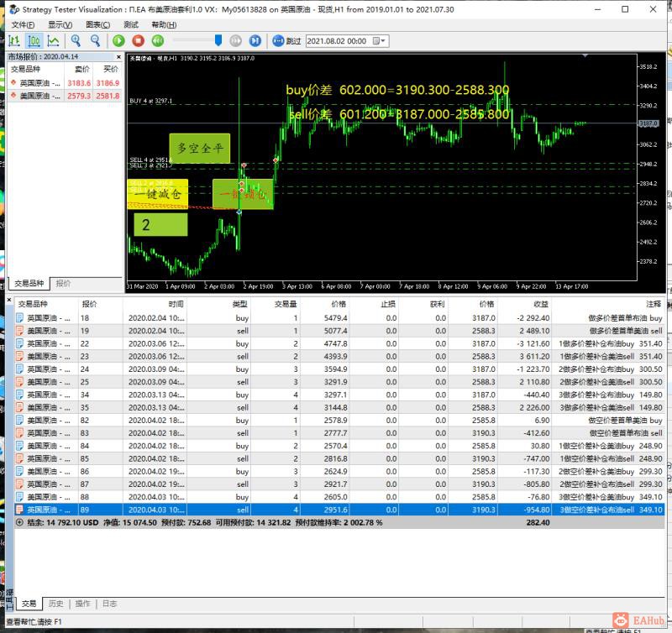Click the blue step-forward button
Viewport: 672px width, 633px height.
tap(255, 40)
